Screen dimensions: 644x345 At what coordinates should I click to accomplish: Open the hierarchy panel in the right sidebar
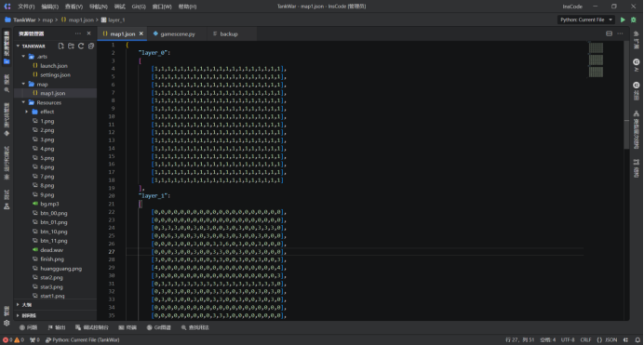[637, 129]
